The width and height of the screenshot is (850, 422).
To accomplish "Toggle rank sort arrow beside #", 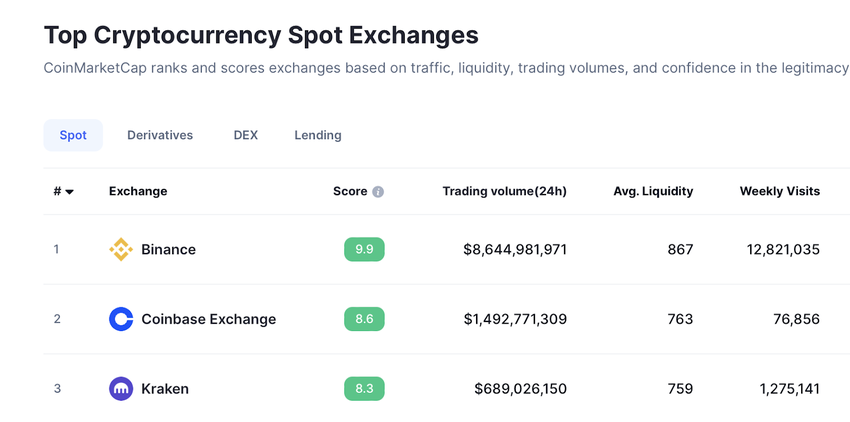I will point(69,192).
